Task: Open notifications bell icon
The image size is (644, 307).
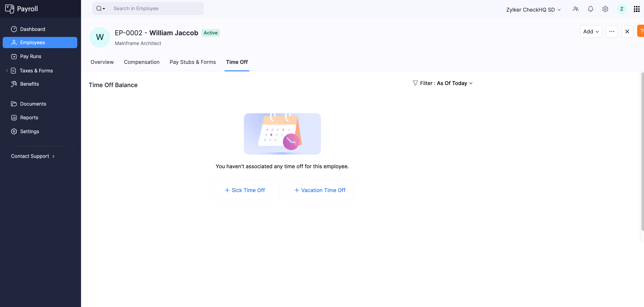Action: [591, 9]
